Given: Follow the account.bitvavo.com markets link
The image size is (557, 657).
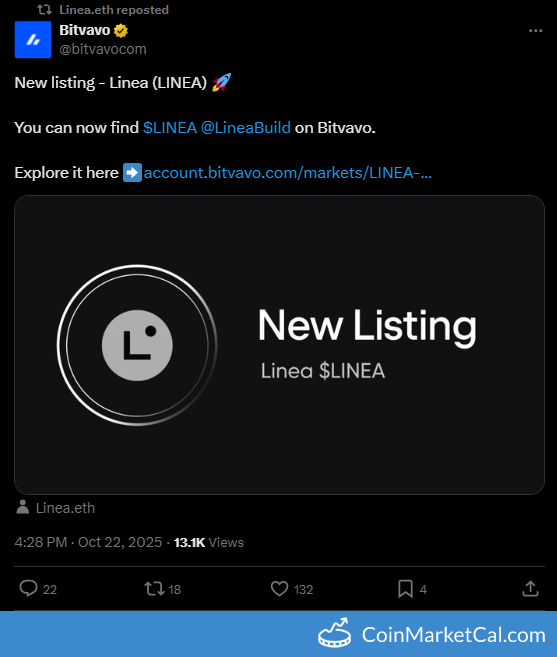Looking at the screenshot, I should (288, 173).
